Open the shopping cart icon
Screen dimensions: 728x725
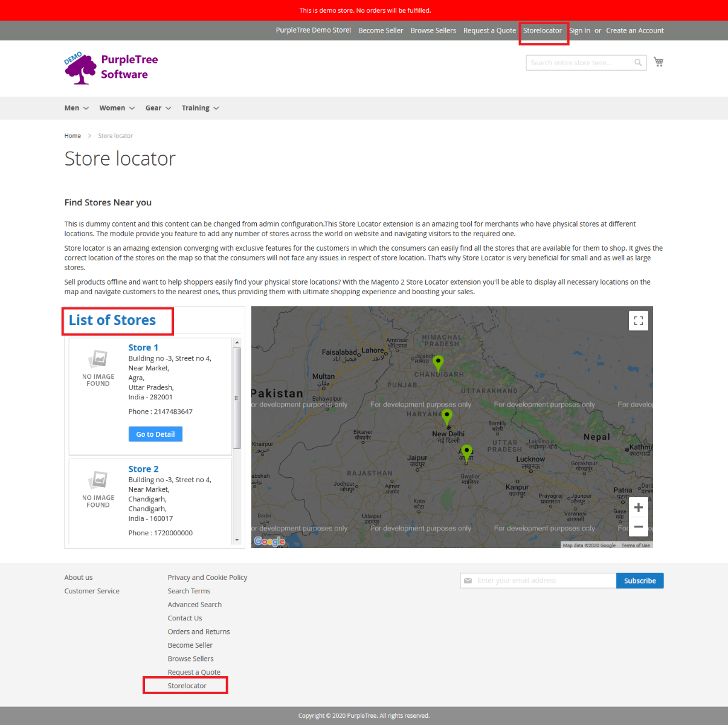point(659,62)
